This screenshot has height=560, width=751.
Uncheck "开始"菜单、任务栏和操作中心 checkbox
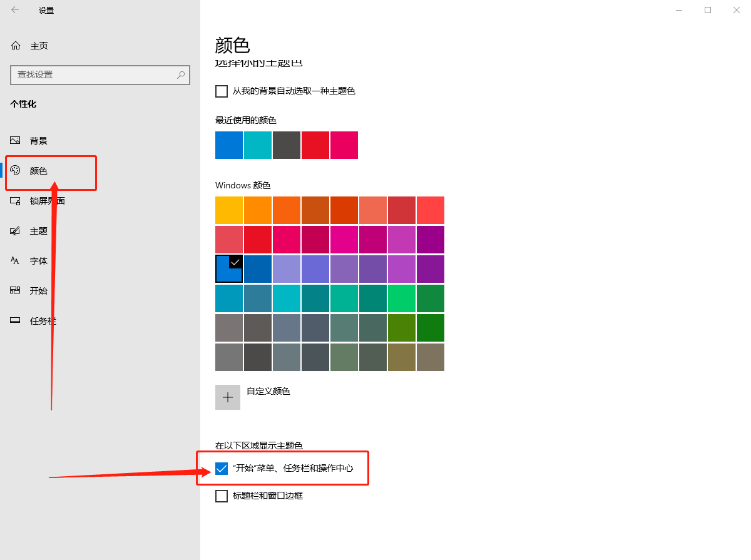(222, 468)
